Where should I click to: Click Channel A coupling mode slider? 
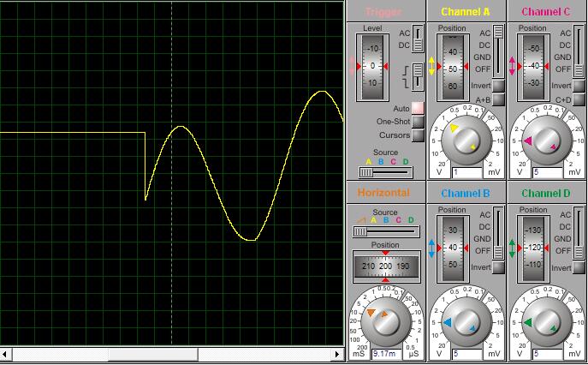(498, 51)
